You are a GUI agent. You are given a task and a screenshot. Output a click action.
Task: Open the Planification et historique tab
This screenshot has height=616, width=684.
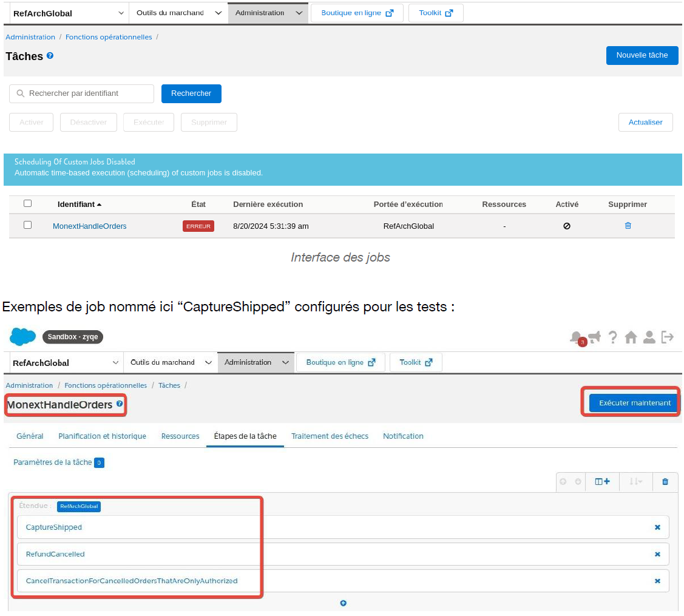click(102, 436)
